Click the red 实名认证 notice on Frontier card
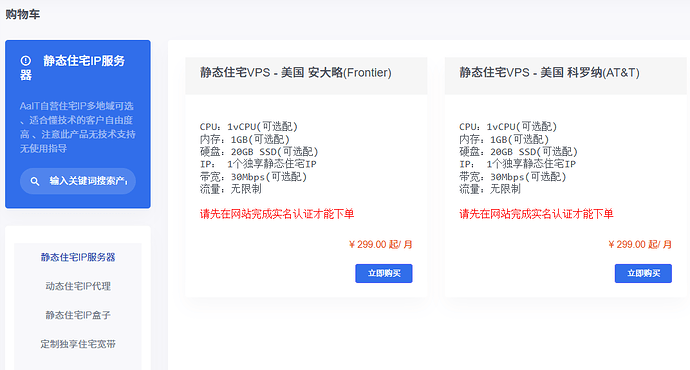Viewport: 690px width, 370px height. [x=277, y=214]
